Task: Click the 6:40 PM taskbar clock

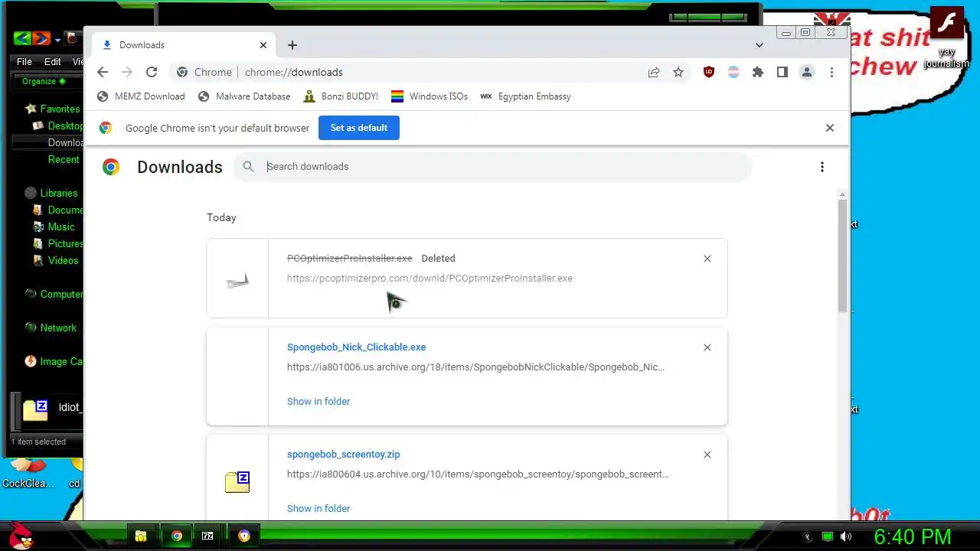Action: 913,536
